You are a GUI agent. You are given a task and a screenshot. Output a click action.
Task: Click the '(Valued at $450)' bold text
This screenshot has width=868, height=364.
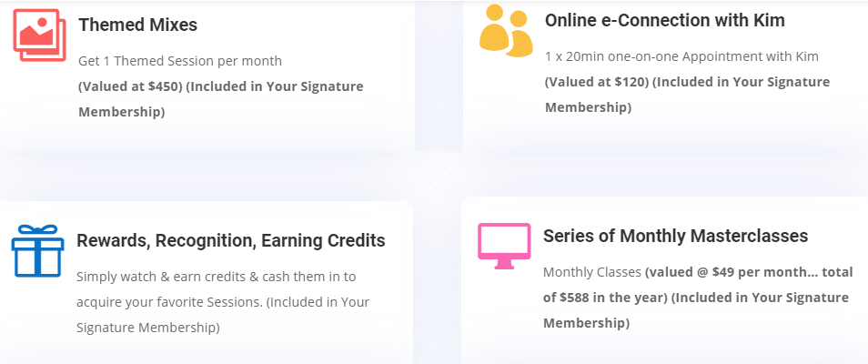130,87
